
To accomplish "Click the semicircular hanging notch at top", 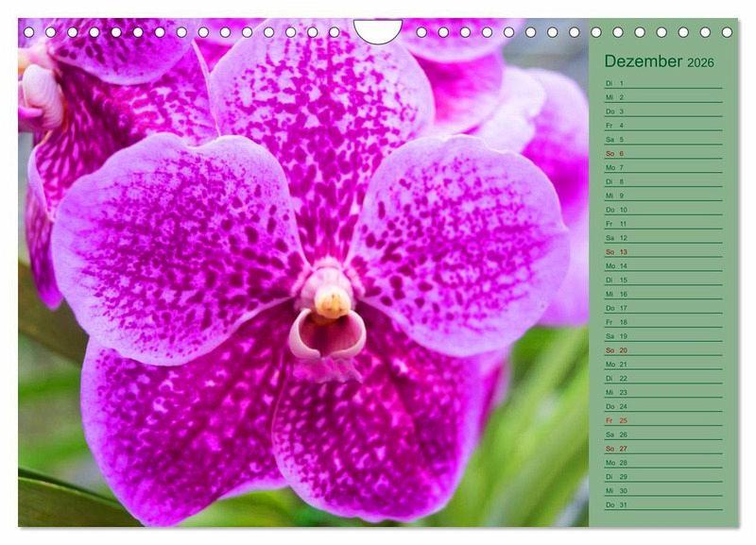I will coord(378,30).
